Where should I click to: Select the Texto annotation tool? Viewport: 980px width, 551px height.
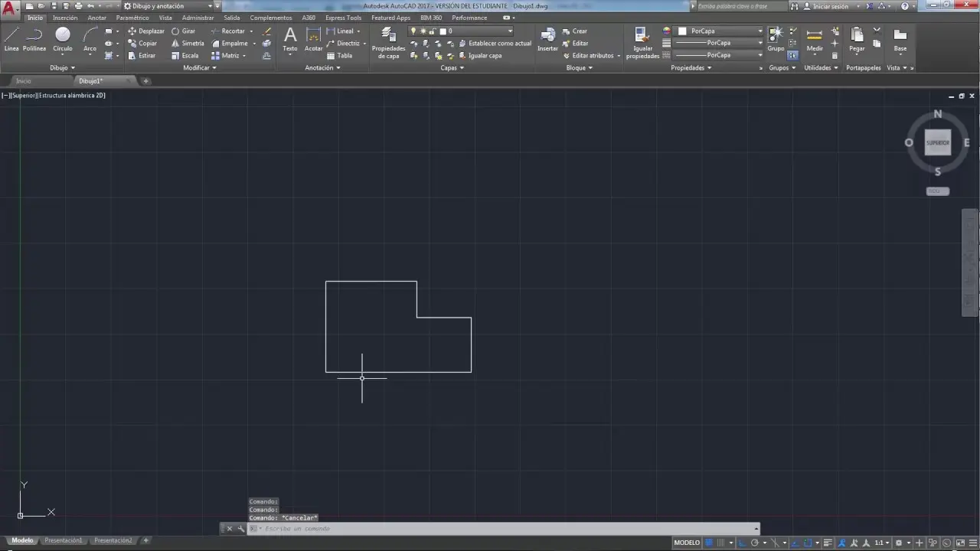(x=290, y=39)
